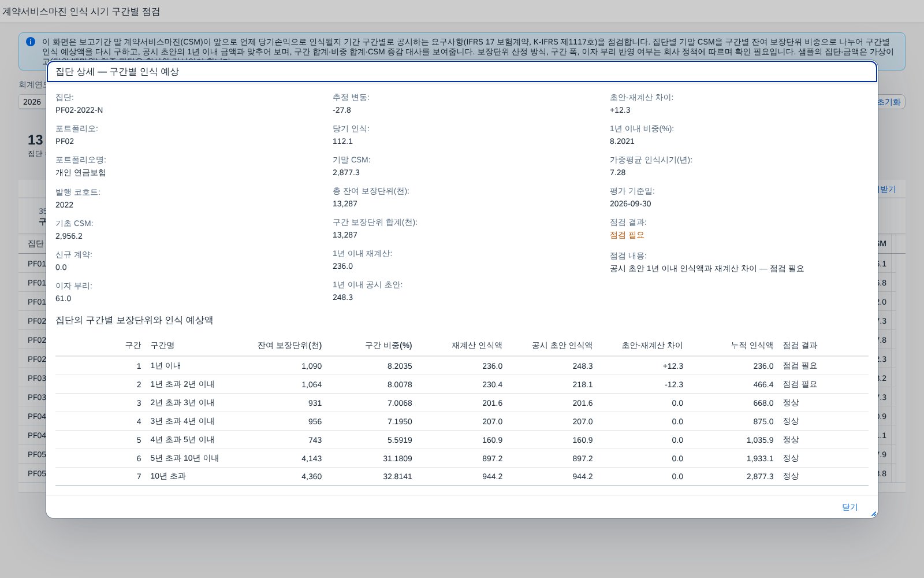Screen dimensions: 924x578
Task: Click the 정상 result in 10년 초과 row
Action: (x=791, y=476)
